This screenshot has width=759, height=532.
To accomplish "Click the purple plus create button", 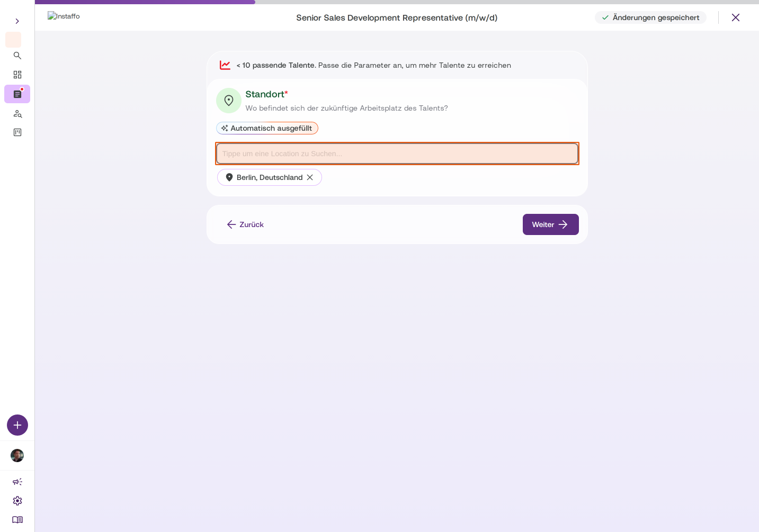I will (17, 425).
